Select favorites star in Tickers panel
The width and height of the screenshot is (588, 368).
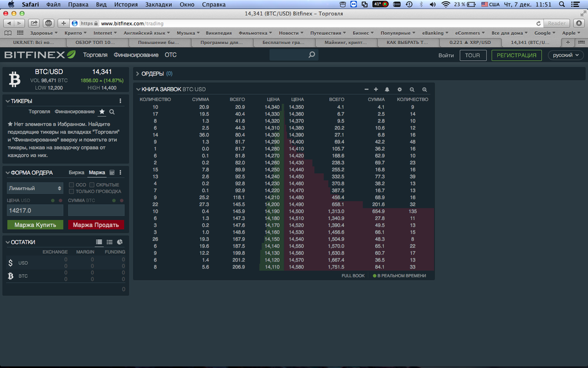pos(102,111)
